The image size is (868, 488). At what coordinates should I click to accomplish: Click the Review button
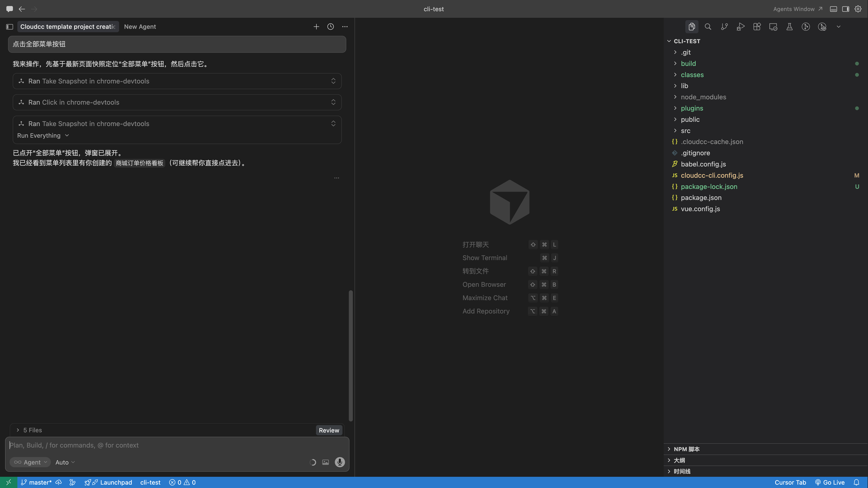329,430
